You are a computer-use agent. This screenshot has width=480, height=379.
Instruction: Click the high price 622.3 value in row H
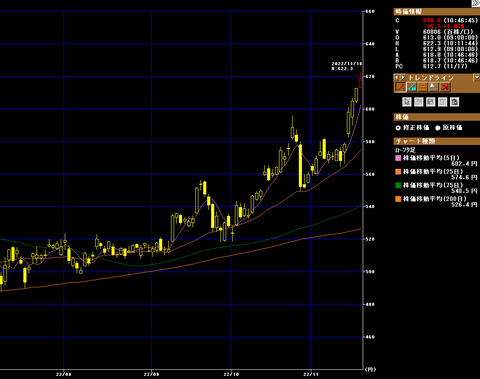coord(432,43)
